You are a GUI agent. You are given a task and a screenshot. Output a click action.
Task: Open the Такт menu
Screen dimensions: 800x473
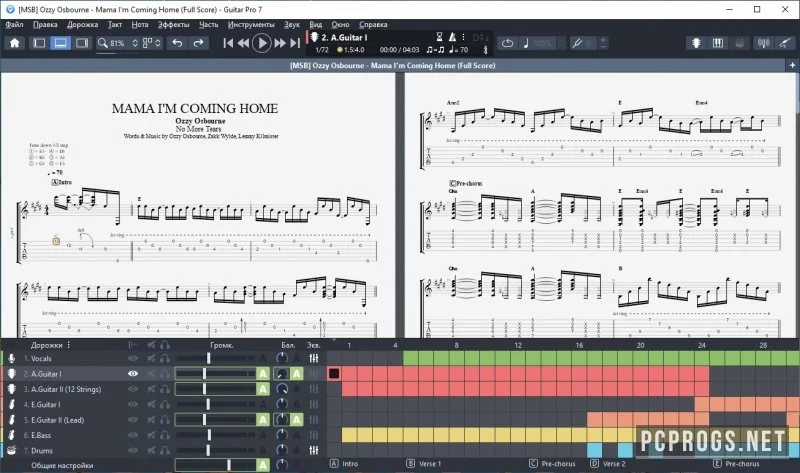pos(115,24)
